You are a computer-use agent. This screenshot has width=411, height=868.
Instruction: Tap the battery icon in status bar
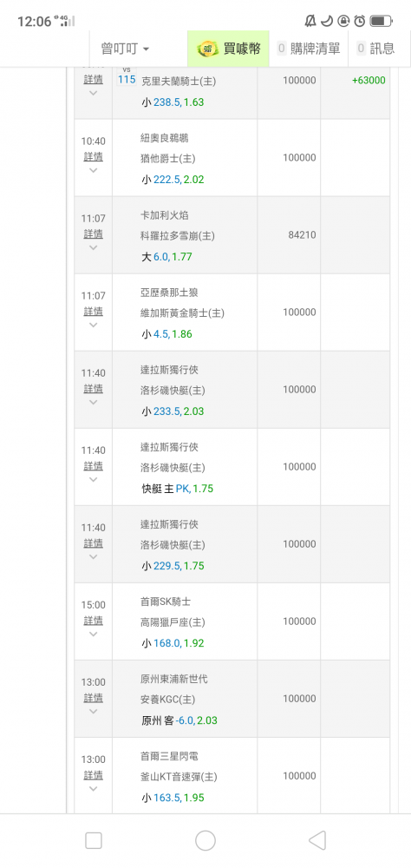point(381,21)
